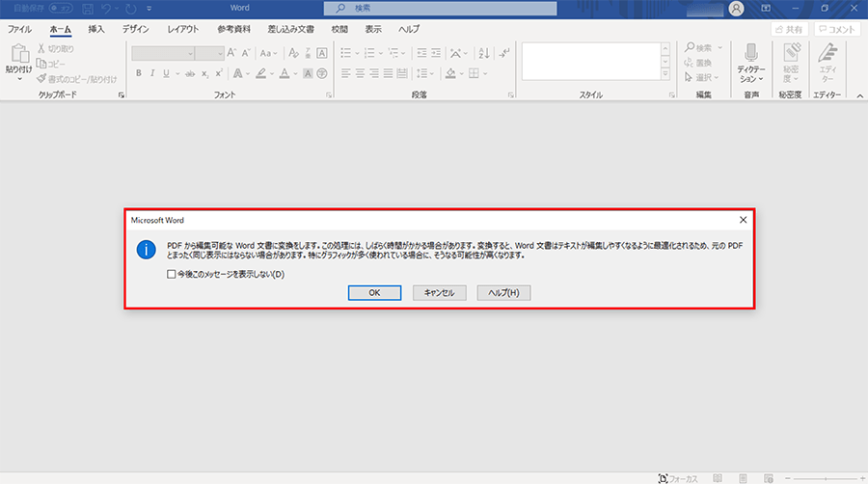Activate the Format Painter brush
This screenshot has width=868, height=484.
coord(41,78)
